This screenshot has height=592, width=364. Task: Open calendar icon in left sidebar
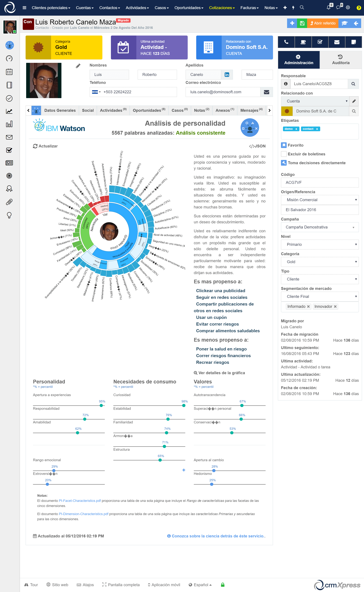[9, 72]
